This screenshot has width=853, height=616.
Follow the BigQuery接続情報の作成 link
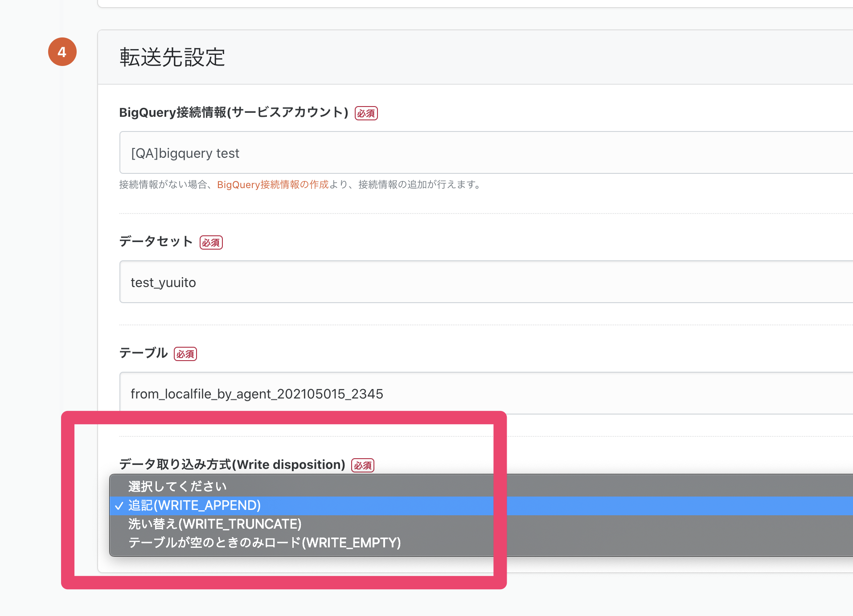[273, 185]
